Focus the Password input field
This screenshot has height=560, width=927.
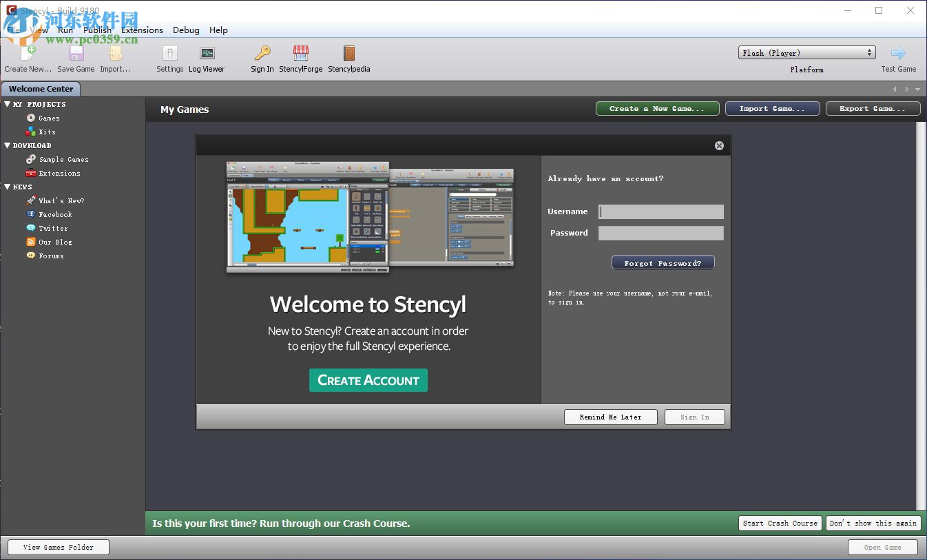661,233
